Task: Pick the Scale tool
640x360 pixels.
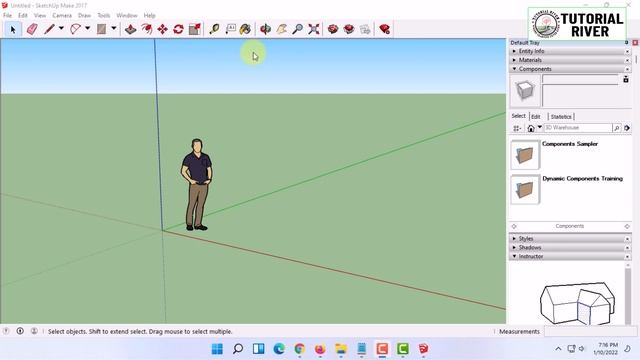Action: (195, 29)
